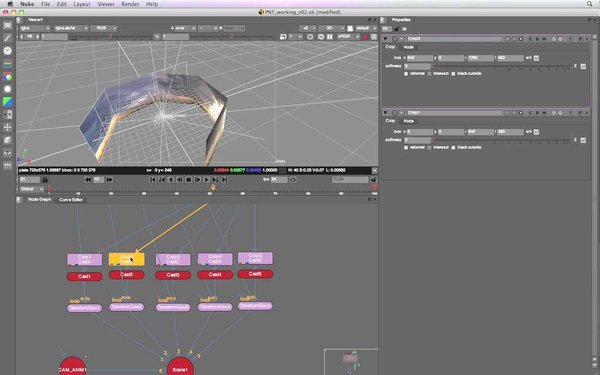Toggle intersect checkbox in Crop1 panel

(x=429, y=147)
